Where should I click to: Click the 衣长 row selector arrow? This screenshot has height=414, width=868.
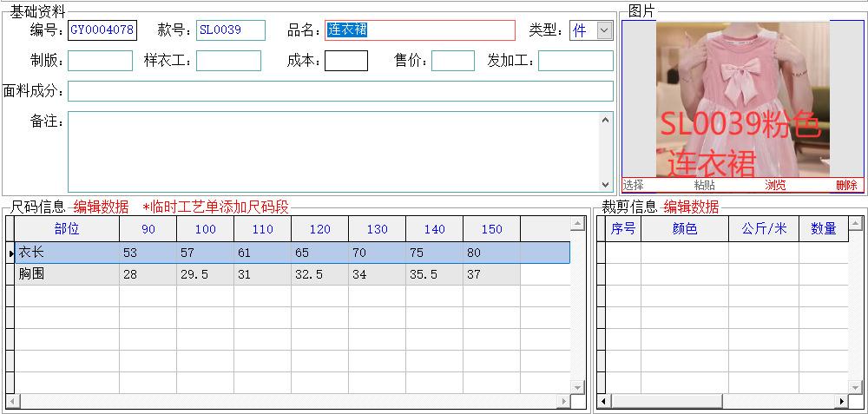click(x=10, y=253)
